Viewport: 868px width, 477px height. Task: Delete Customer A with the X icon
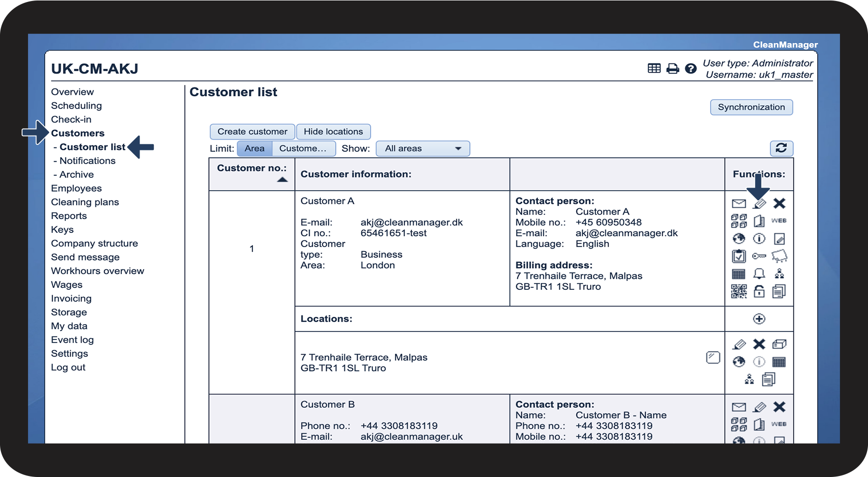coord(779,203)
